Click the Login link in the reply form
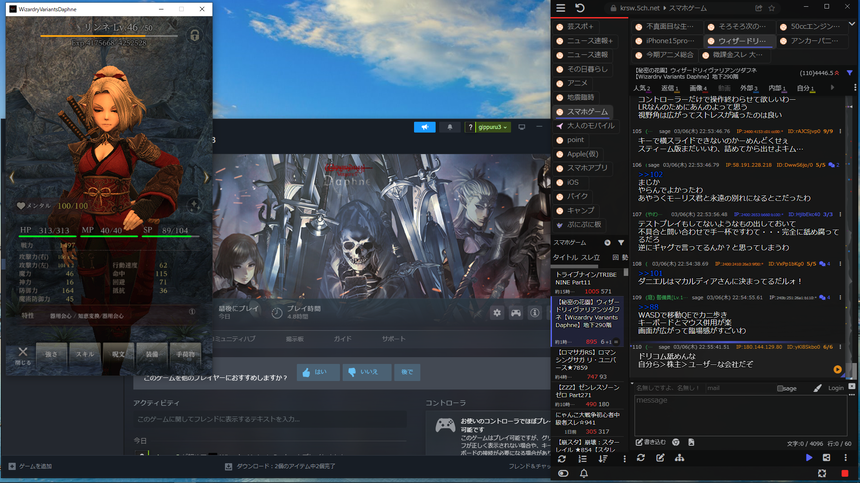The image size is (860, 483). pos(836,388)
